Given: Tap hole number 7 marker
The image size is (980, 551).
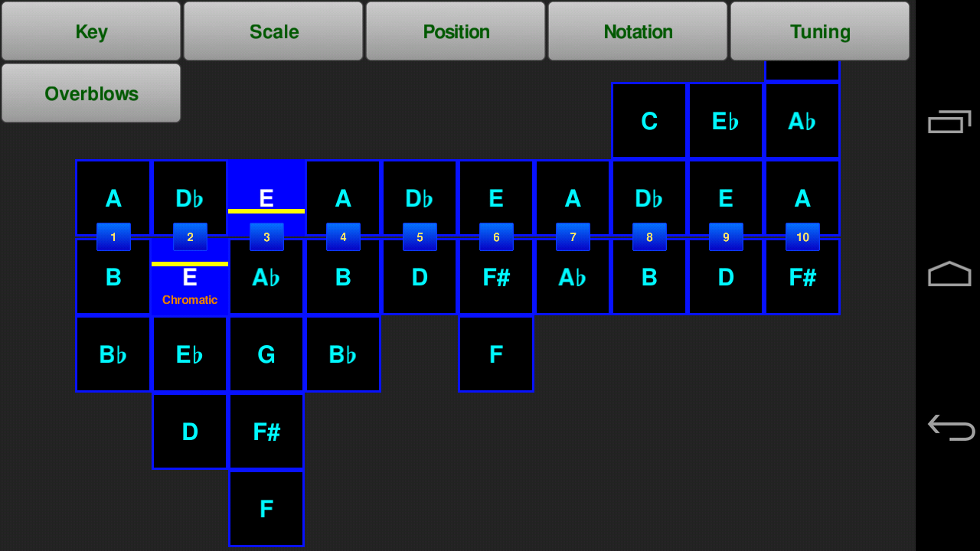Looking at the screenshot, I should (573, 237).
